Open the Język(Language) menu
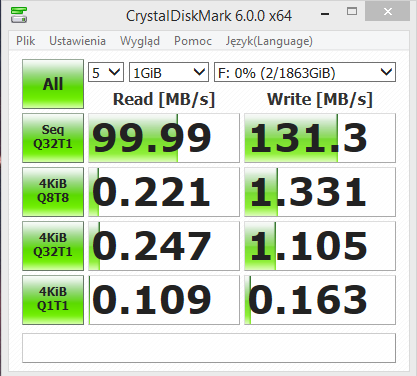This screenshot has width=417, height=376. point(269,41)
